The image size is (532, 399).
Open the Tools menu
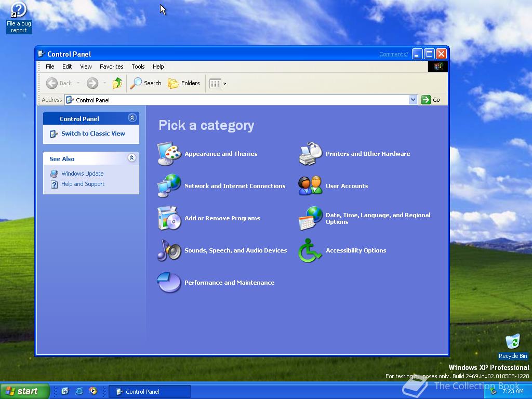pyautogui.click(x=138, y=66)
